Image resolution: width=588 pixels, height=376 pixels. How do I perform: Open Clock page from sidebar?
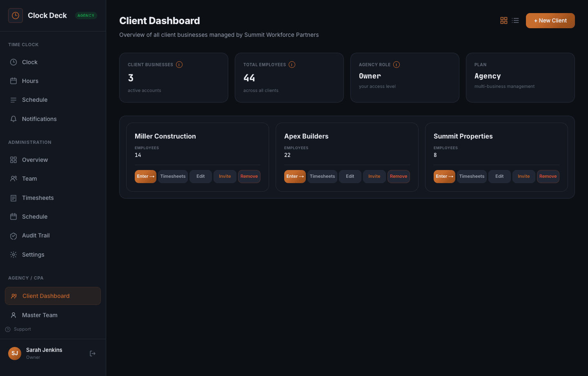tap(53, 62)
